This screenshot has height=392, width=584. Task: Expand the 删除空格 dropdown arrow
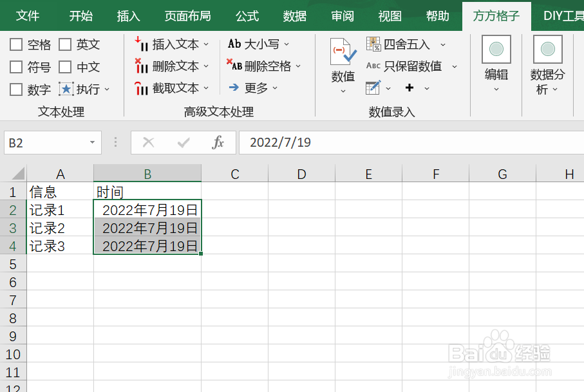pos(298,66)
